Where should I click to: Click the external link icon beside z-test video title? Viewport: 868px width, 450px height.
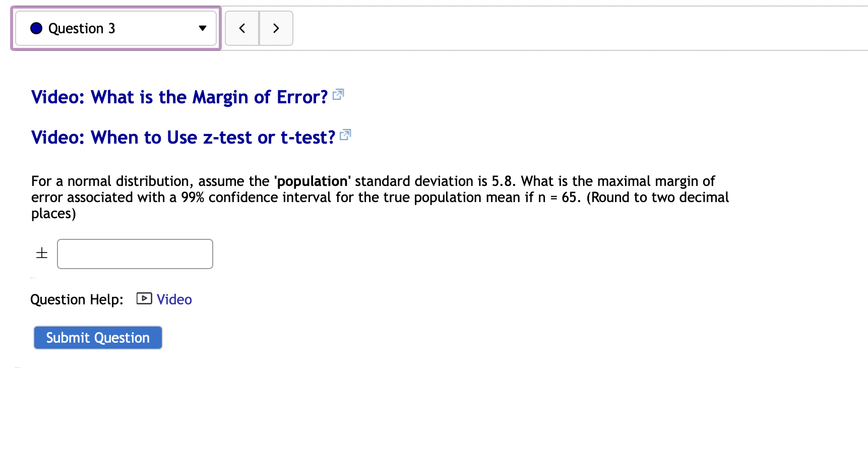[345, 135]
